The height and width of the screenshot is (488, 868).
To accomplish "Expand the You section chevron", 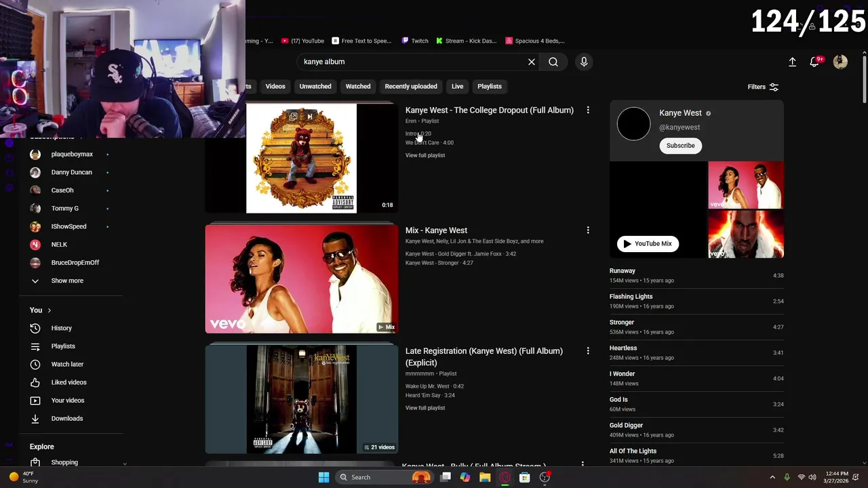I will coord(50,310).
